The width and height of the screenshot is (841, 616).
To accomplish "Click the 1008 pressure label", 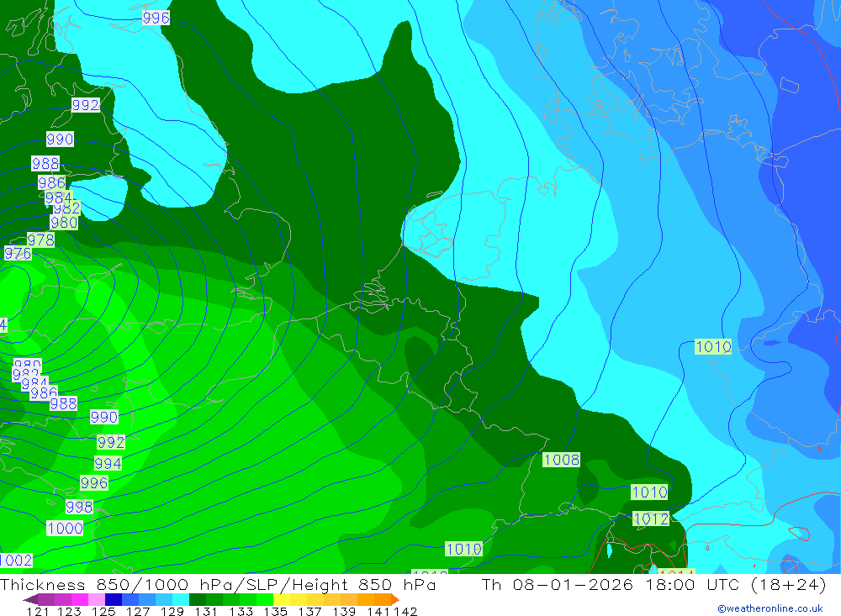I will coord(561,460).
